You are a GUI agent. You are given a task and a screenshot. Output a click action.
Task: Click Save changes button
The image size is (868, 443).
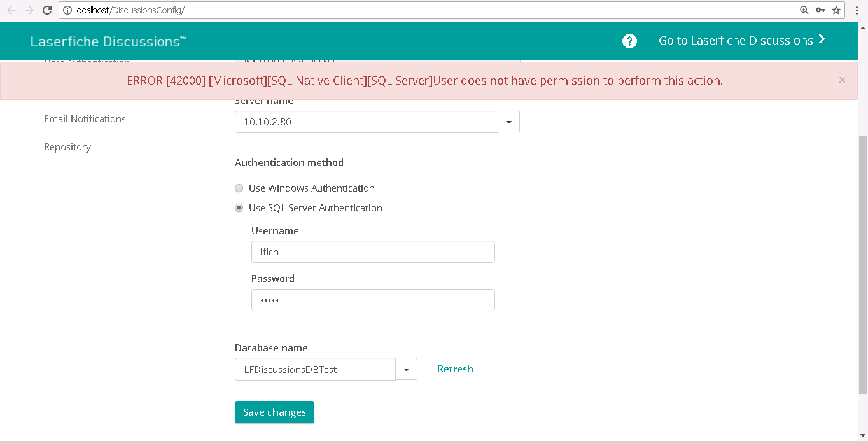(x=274, y=412)
